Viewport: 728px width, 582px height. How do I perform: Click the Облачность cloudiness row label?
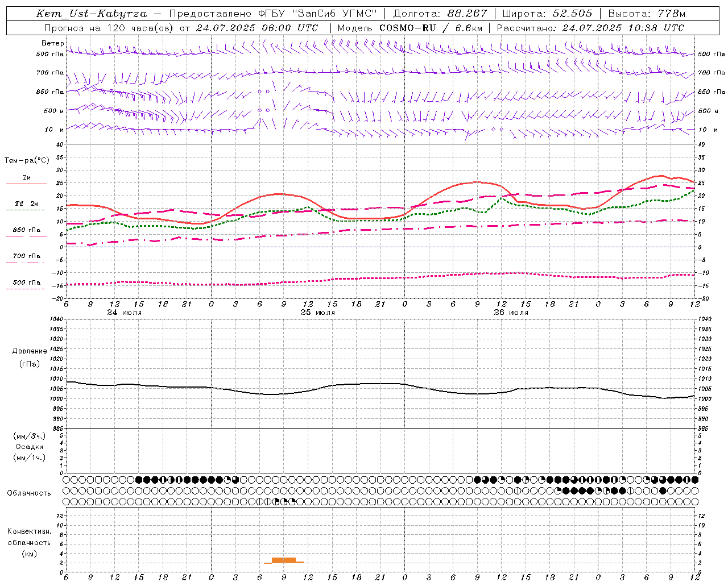29,493
